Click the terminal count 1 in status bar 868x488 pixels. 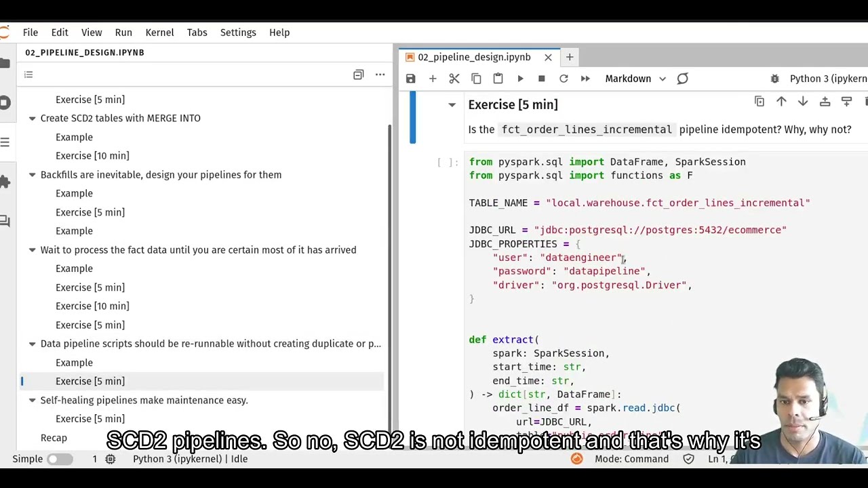(x=95, y=459)
